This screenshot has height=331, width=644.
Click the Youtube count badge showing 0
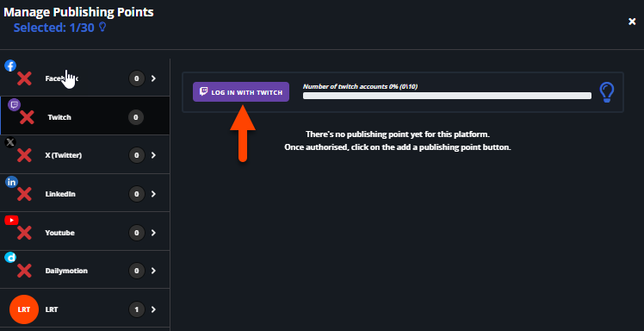pyautogui.click(x=137, y=233)
